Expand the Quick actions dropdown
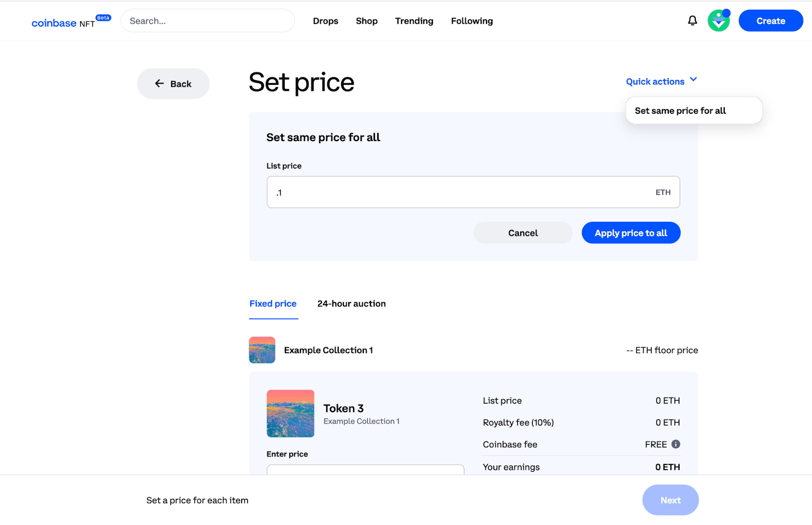This screenshot has height=525, width=812. point(661,81)
